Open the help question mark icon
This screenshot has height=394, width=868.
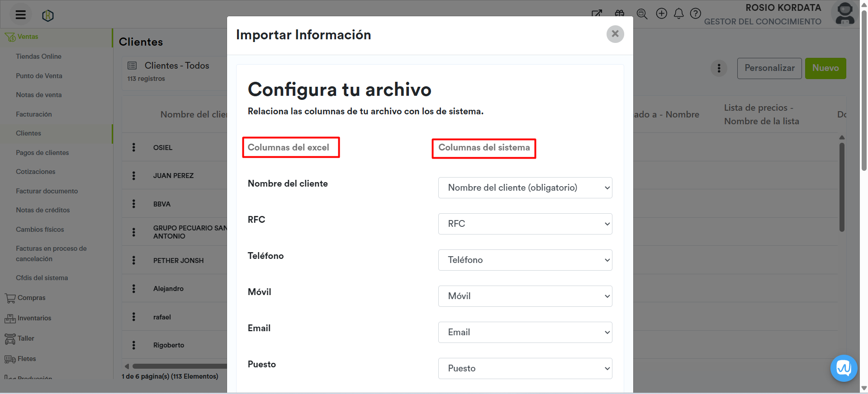coord(695,14)
